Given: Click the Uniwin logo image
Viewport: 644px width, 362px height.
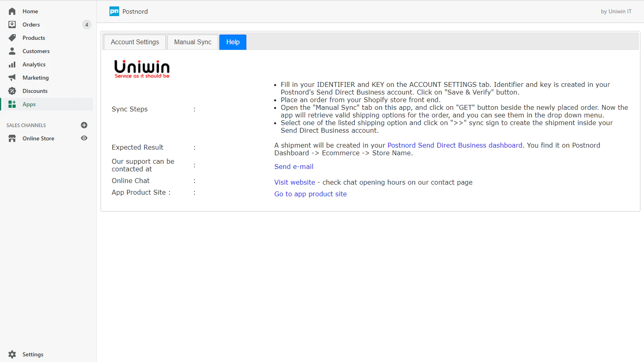Looking at the screenshot, I should tap(142, 69).
